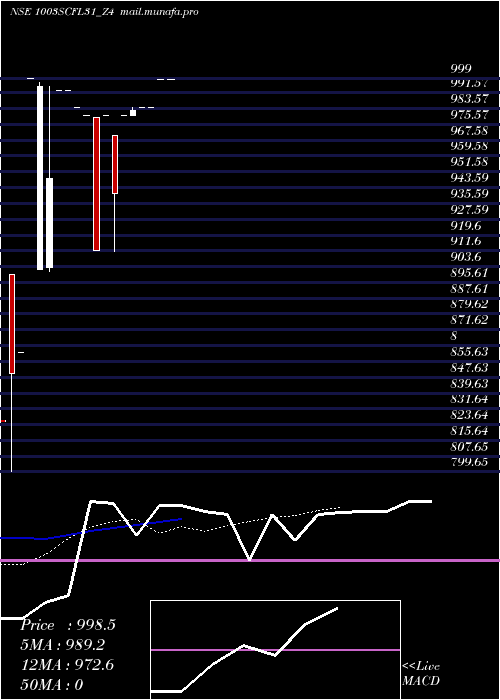Select the 959.58 price level label
This screenshot has width=500, height=700.
tap(469, 146)
